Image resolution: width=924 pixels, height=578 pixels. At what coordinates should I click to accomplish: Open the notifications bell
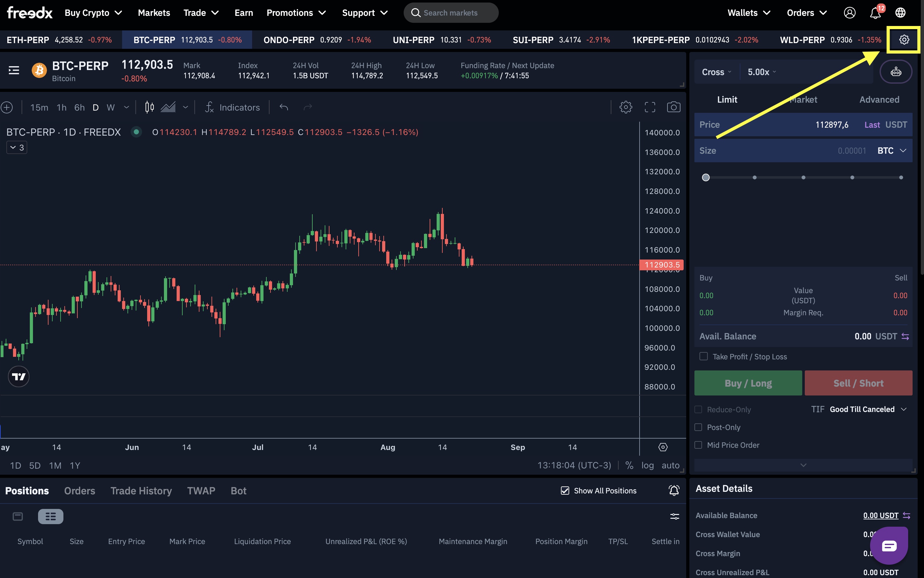pyautogui.click(x=875, y=13)
